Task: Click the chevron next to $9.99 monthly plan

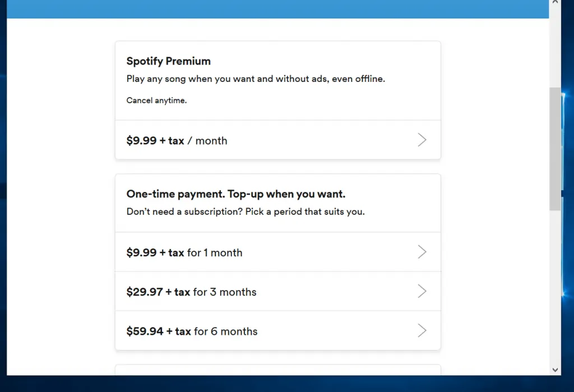Action: [x=422, y=140]
